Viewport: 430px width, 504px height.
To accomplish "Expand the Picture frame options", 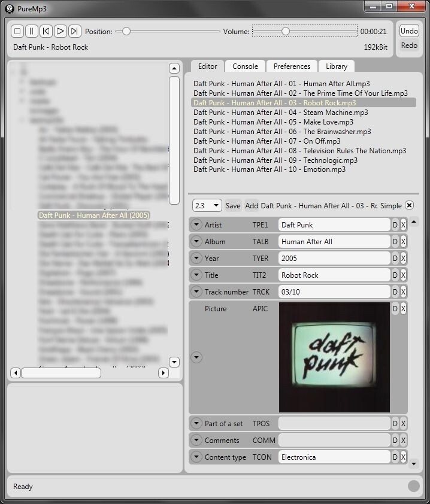I will (x=196, y=357).
